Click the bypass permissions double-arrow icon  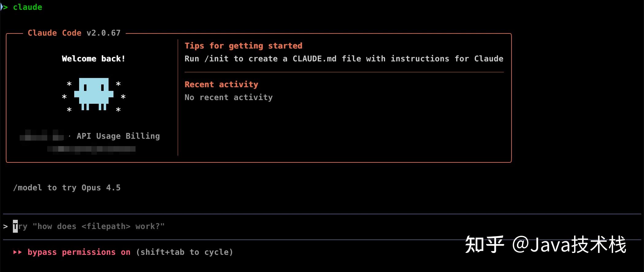pyautogui.click(x=17, y=252)
